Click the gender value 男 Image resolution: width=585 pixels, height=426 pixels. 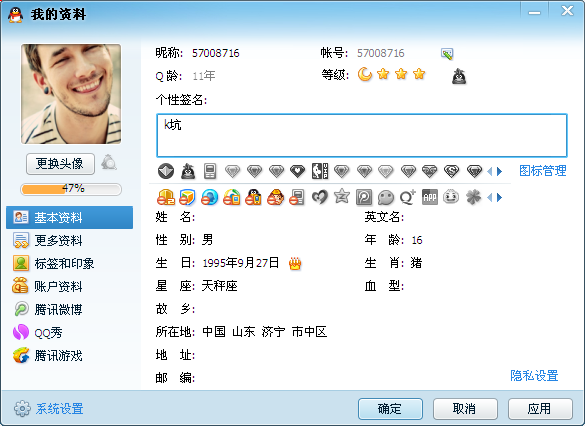pos(207,240)
